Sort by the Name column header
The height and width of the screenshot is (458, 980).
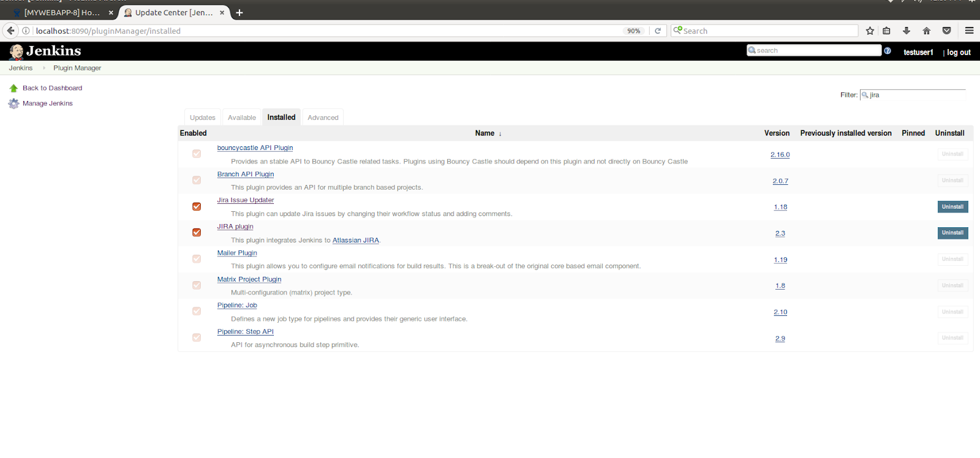click(488, 133)
